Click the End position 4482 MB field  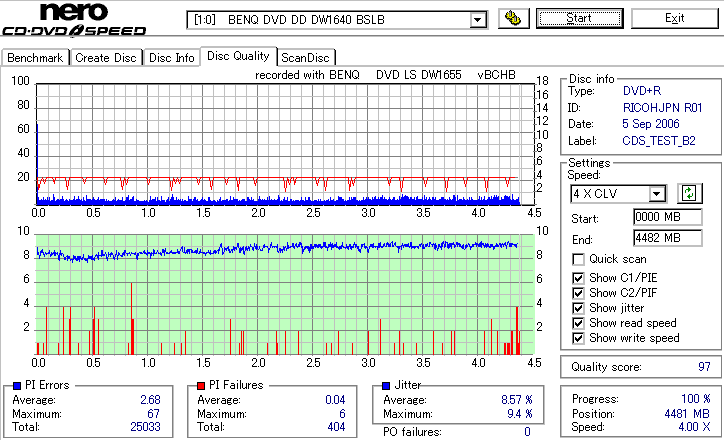coord(668,238)
